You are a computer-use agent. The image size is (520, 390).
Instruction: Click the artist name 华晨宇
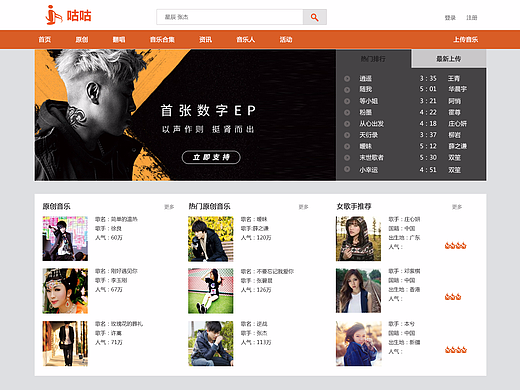click(x=457, y=89)
